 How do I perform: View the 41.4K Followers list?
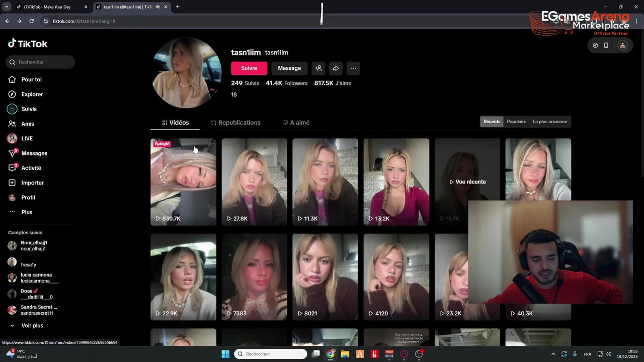286,83
